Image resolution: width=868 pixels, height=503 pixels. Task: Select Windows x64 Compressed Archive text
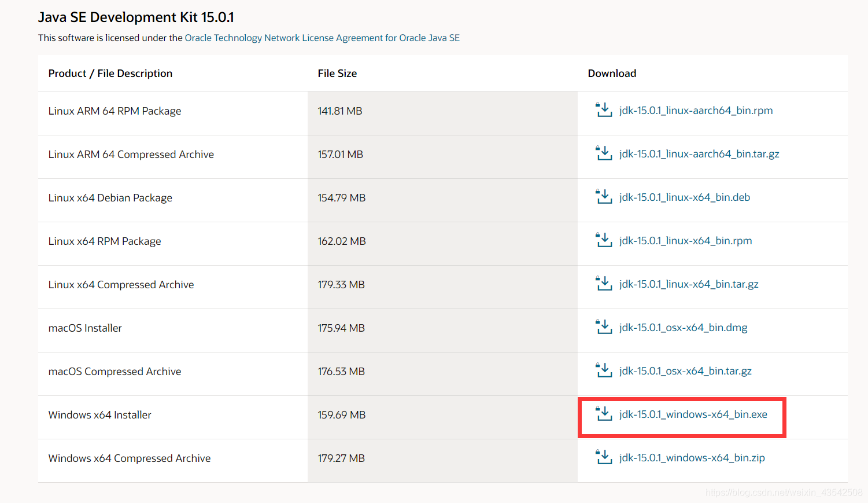click(x=130, y=458)
